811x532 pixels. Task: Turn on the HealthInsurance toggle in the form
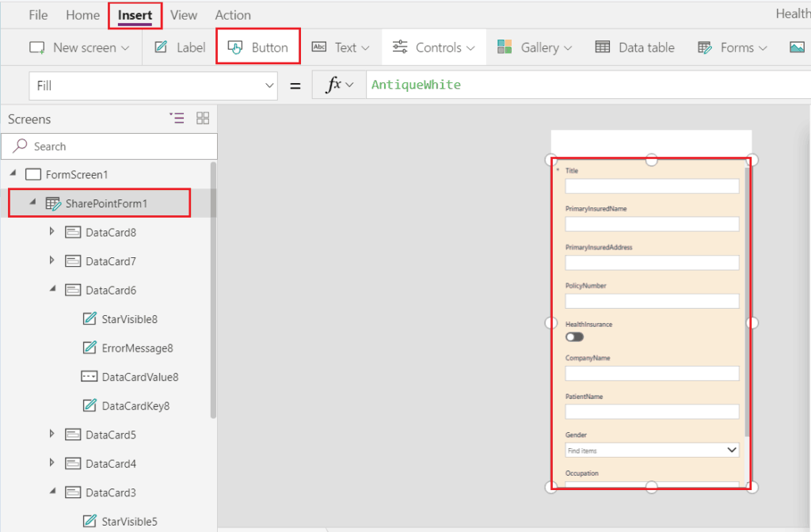point(574,336)
